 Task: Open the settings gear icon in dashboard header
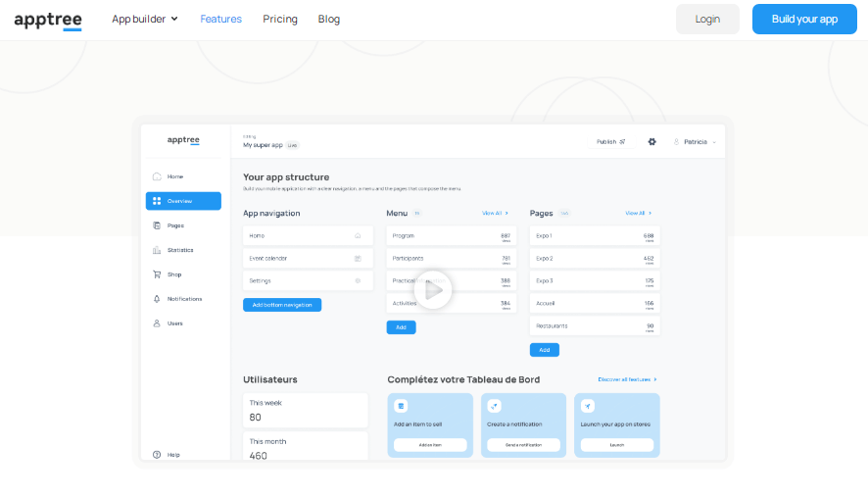[652, 142]
